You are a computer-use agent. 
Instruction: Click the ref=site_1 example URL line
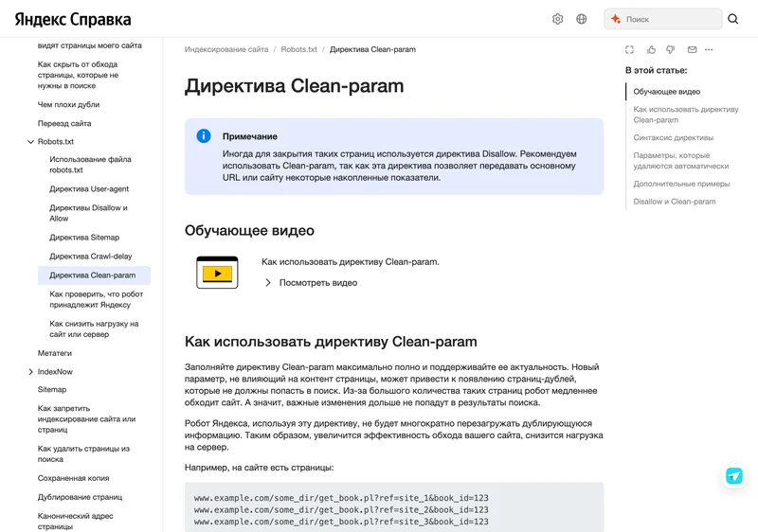pos(341,498)
